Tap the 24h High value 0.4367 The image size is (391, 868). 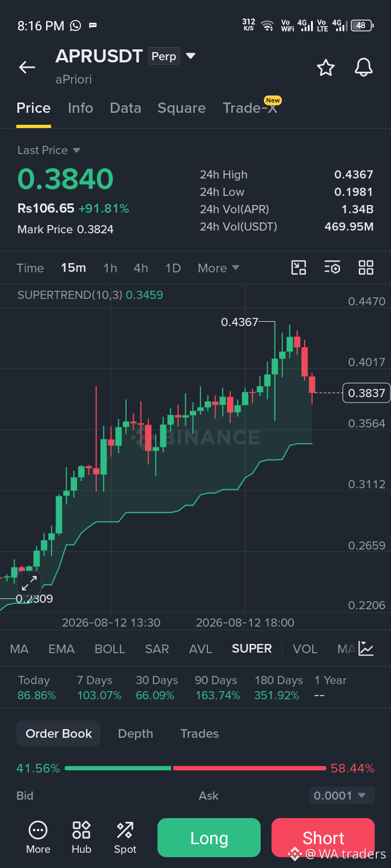pyautogui.click(x=354, y=175)
